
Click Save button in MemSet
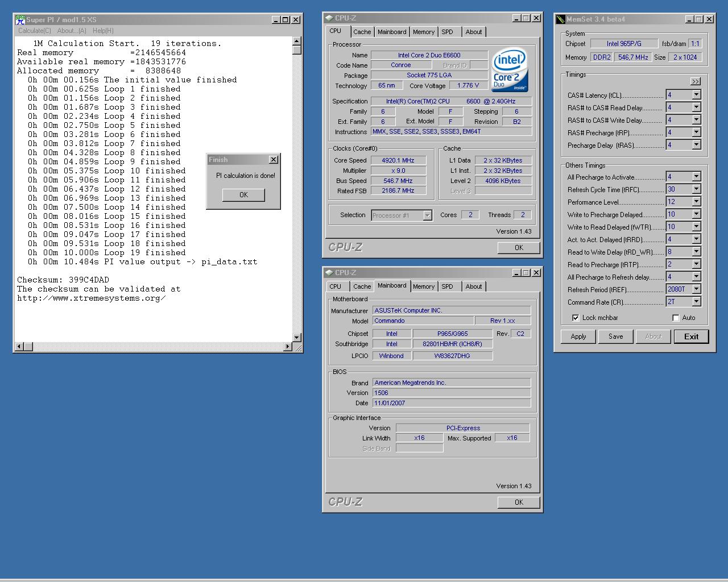[616, 336]
